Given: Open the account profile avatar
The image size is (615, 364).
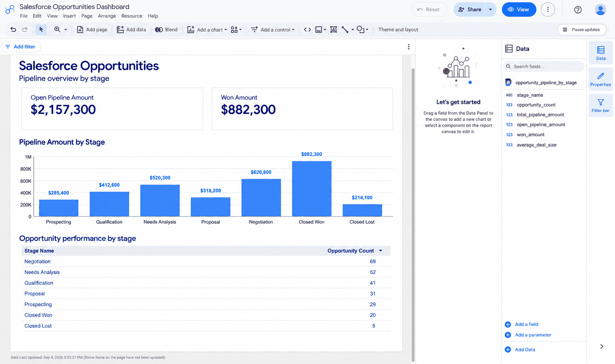Looking at the screenshot, I should [600, 10].
